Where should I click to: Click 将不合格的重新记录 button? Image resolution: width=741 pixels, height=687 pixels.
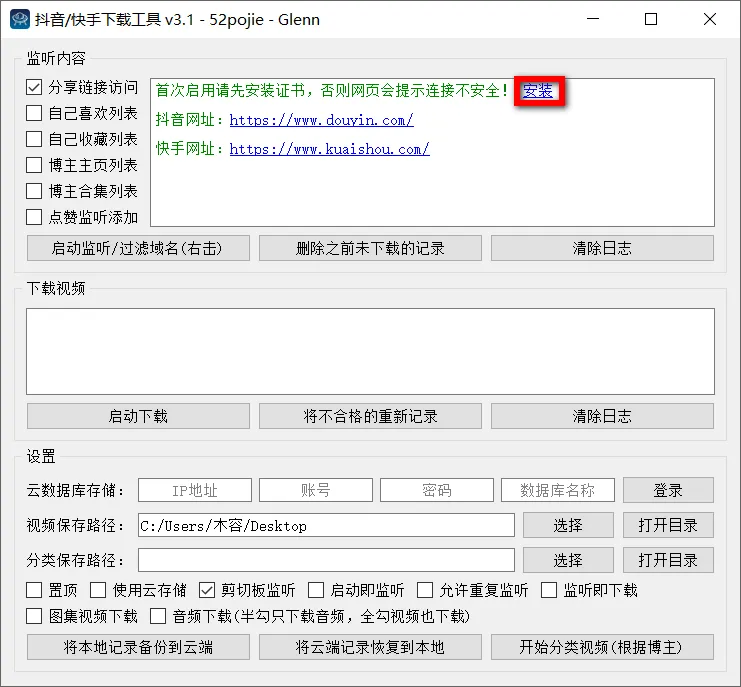coord(370,416)
